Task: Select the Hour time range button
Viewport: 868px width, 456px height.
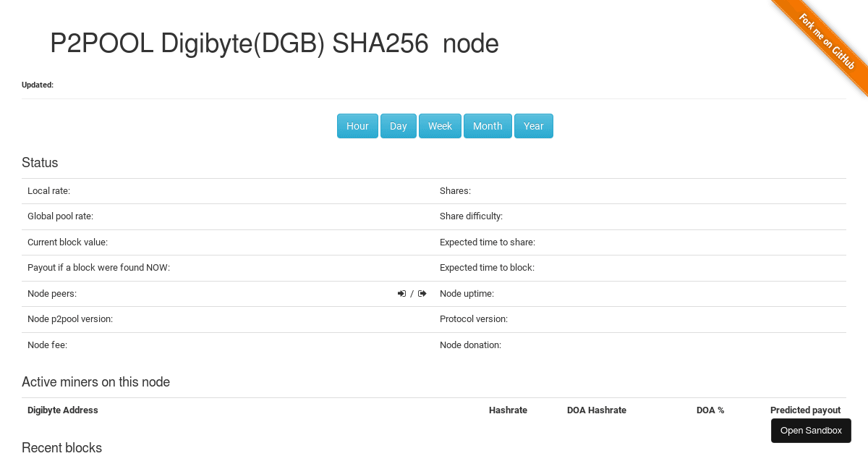Action: point(357,126)
